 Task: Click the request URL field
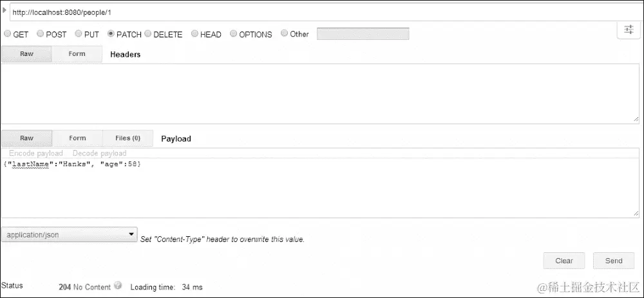point(326,12)
